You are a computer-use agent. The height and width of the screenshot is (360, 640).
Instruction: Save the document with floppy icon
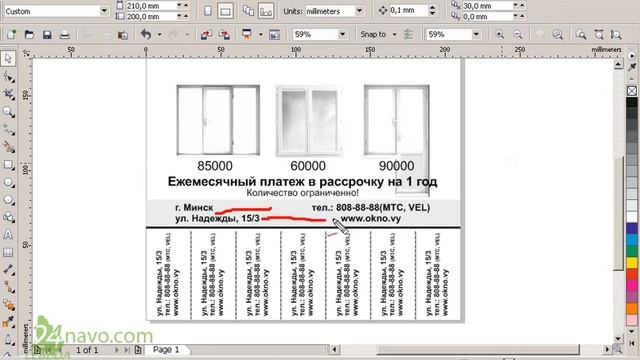click(x=47, y=35)
